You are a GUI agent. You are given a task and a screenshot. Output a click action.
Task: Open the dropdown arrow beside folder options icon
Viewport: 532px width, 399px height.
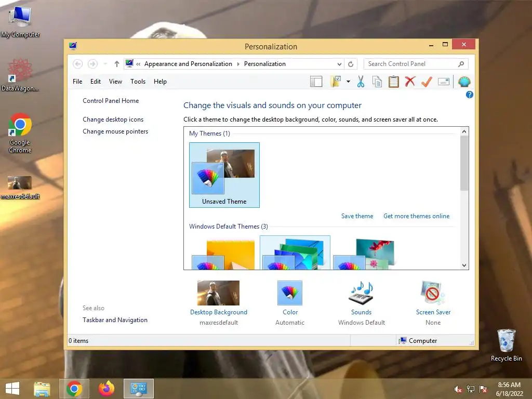click(x=348, y=82)
